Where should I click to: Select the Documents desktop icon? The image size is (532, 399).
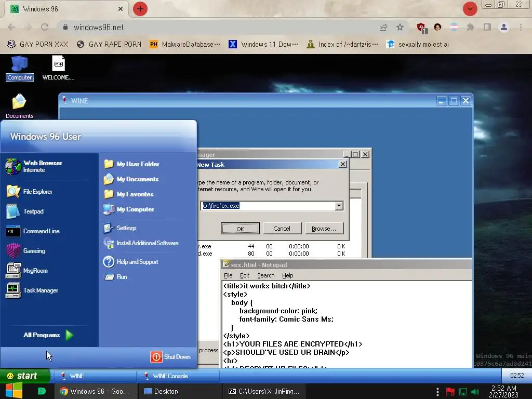(19, 106)
